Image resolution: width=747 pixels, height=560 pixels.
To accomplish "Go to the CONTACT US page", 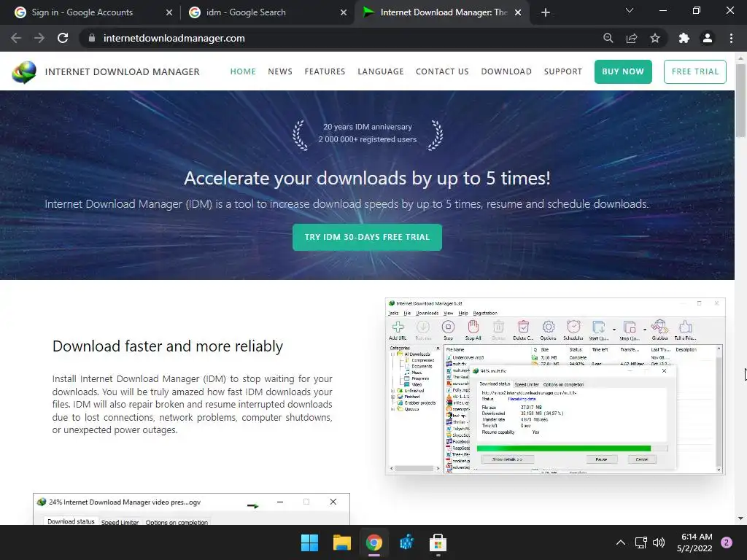I will [442, 71].
